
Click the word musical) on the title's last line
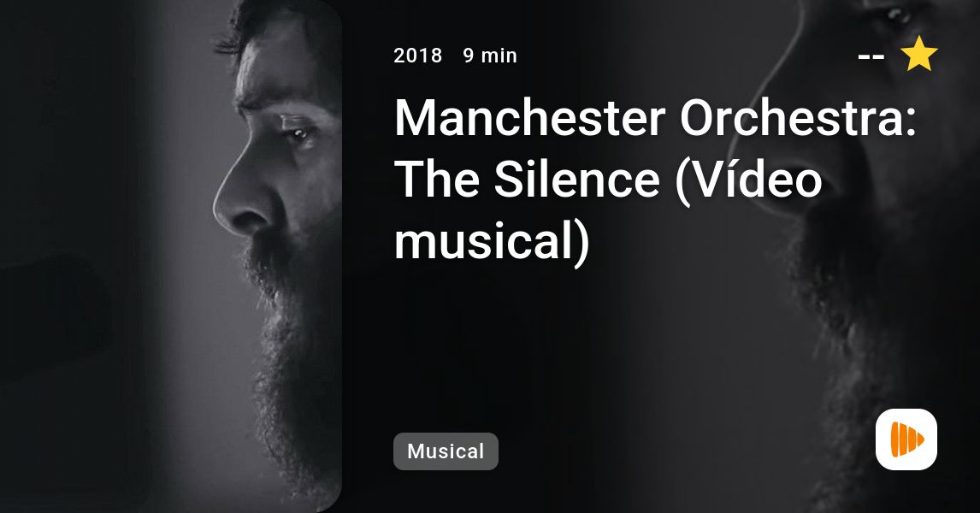pos(492,242)
